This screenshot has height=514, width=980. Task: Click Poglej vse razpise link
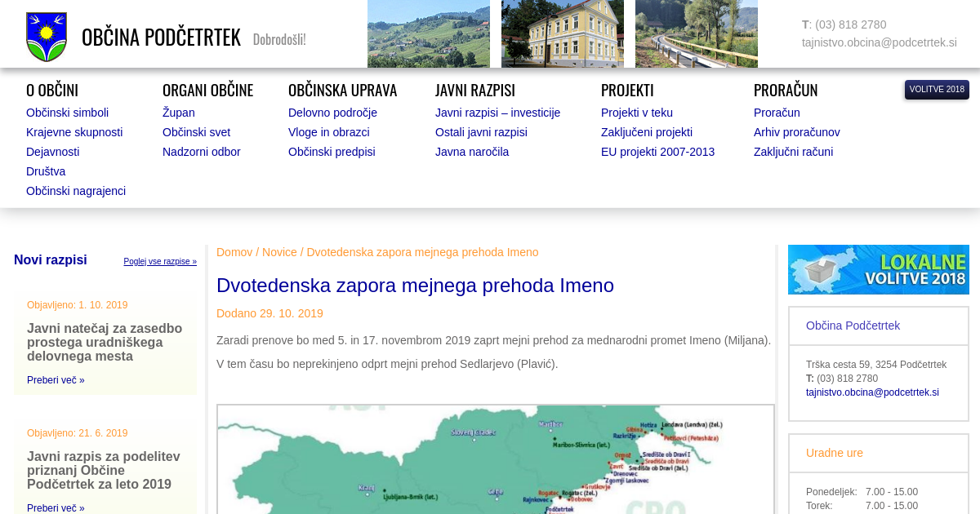160,262
